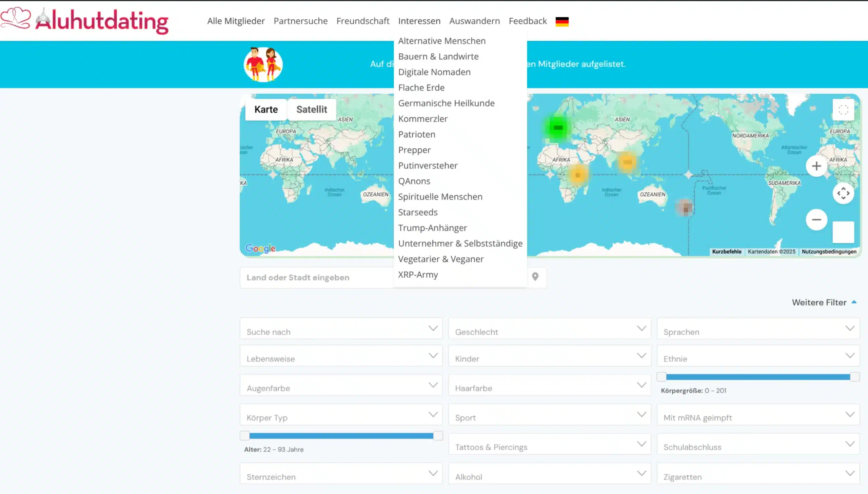The width and height of the screenshot is (868, 494).
Task: Expand the Mit mRNA geimpft dropdown
Action: point(758,415)
